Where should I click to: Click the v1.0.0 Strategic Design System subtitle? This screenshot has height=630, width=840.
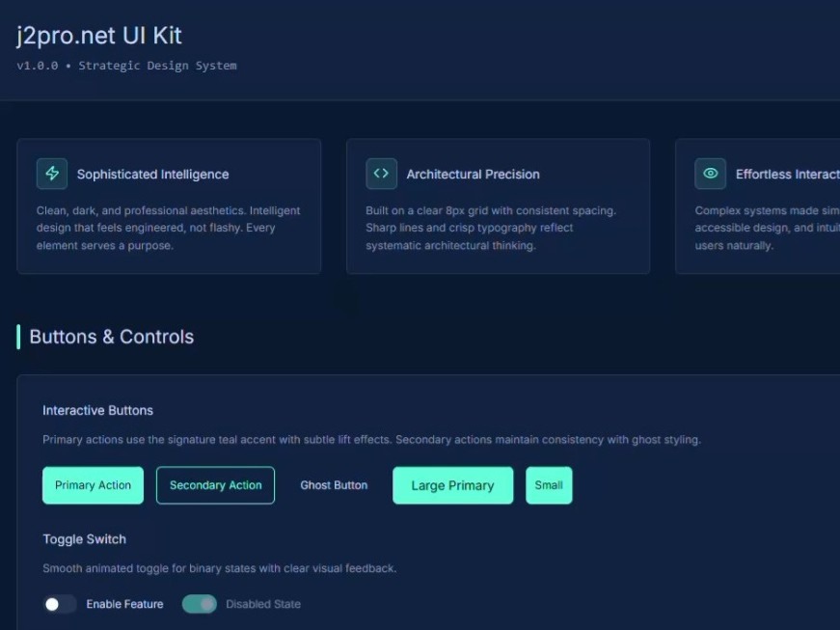(127, 66)
